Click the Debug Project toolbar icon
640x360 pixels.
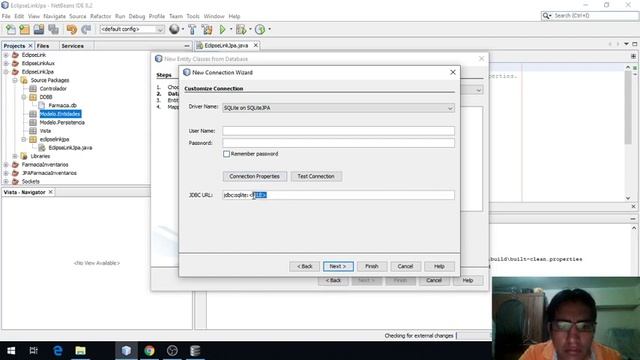241,29
